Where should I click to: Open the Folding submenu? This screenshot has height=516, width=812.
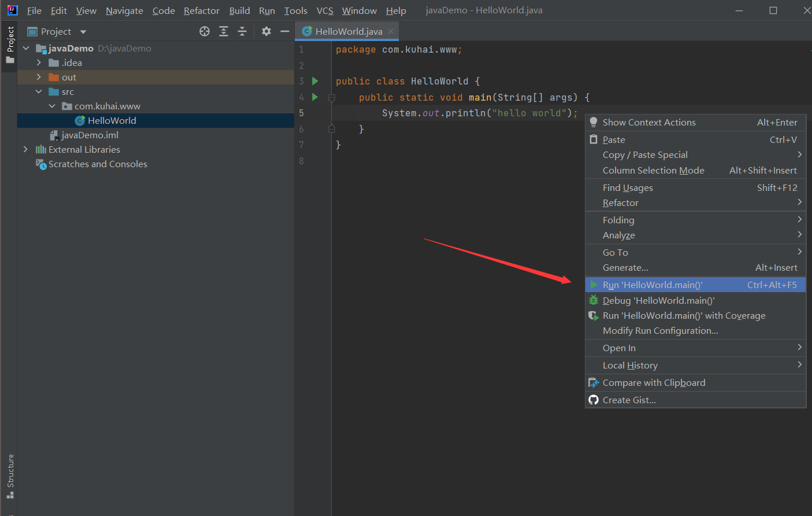coord(695,220)
